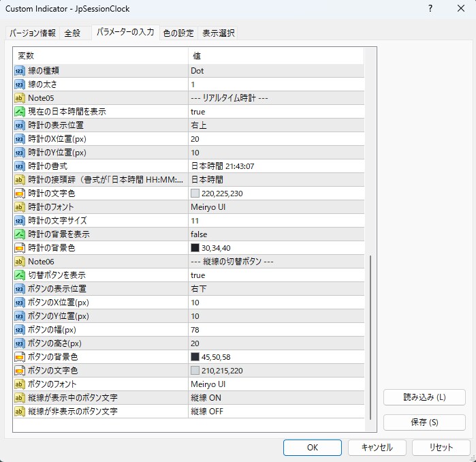Open the ボタンの表示位置 右下 dropdown
Image resolution: width=476 pixels, height=462 pixels.
pos(276,289)
